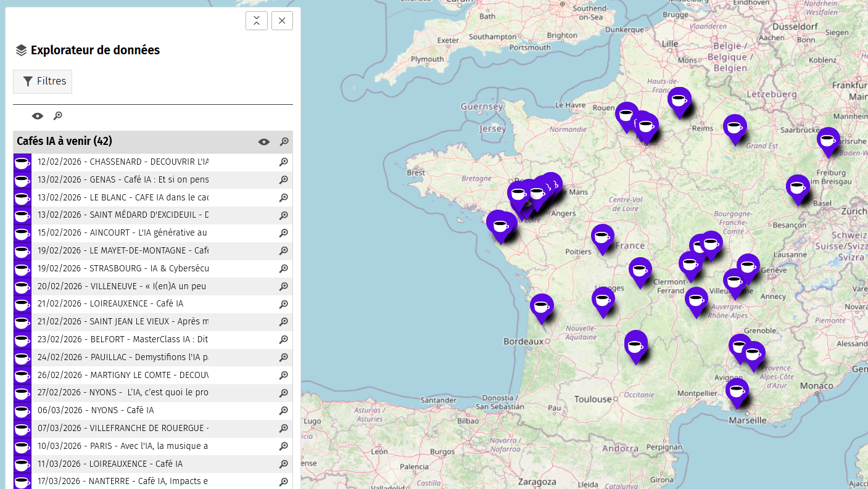This screenshot has width=868, height=489.
Task: Click the coffee marker north of Bordeaux
Action: tap(542, 306)
